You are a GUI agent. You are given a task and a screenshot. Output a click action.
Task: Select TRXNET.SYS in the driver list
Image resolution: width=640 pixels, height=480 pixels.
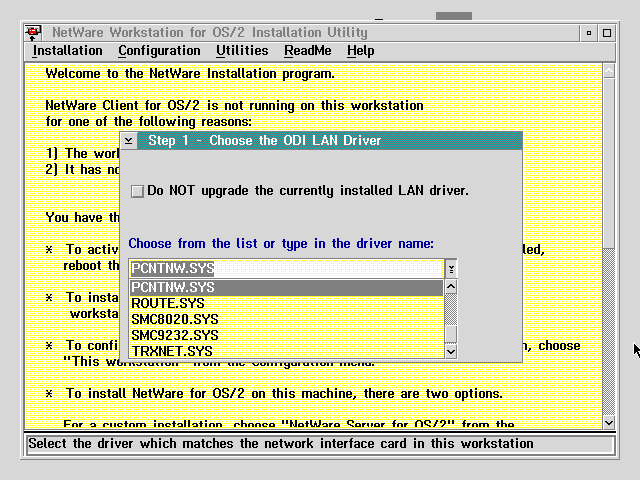coord(287,351)
